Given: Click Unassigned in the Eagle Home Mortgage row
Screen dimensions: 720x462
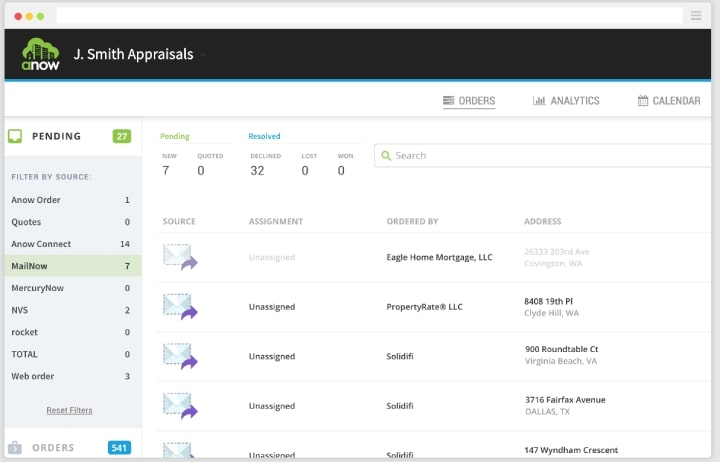Looking at the screenshot, I should (x=272, y=257).
